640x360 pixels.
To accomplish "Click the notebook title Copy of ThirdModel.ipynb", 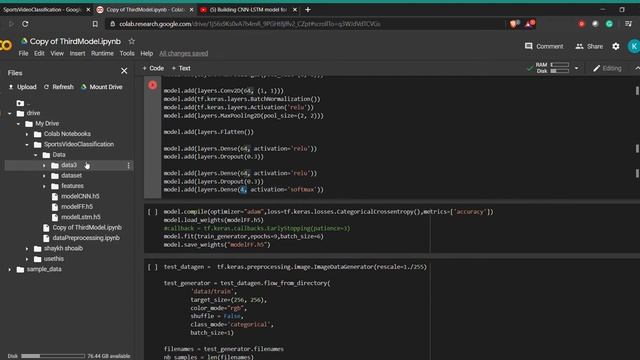I will point(75,41).
